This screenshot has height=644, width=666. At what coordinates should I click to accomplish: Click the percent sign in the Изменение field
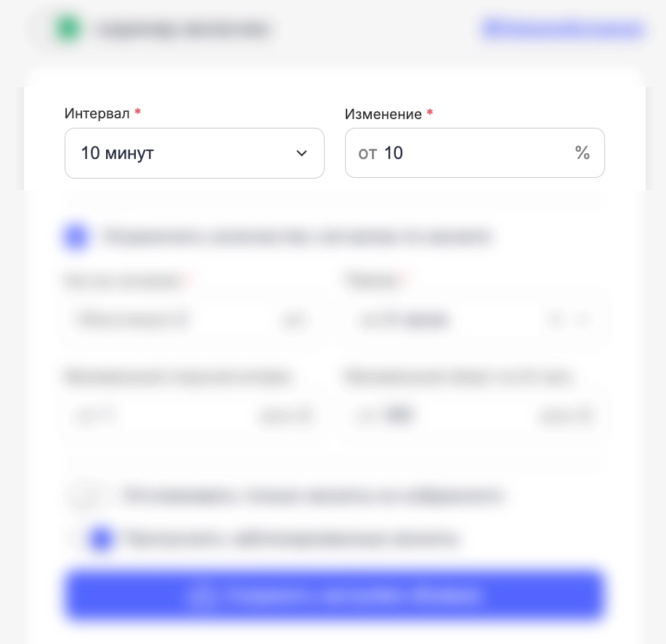[582, 153]
